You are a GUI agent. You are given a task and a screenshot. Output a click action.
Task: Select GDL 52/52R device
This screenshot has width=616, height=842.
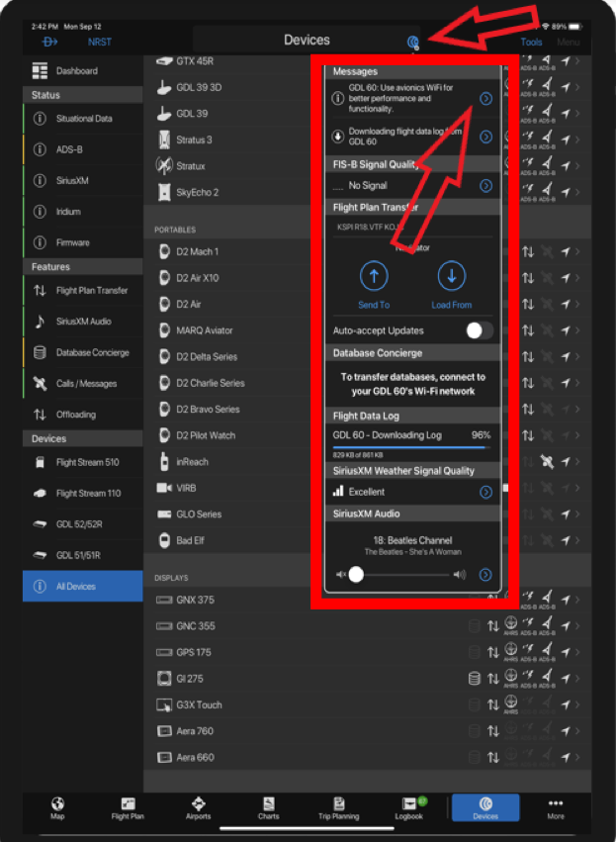point(83,524)
